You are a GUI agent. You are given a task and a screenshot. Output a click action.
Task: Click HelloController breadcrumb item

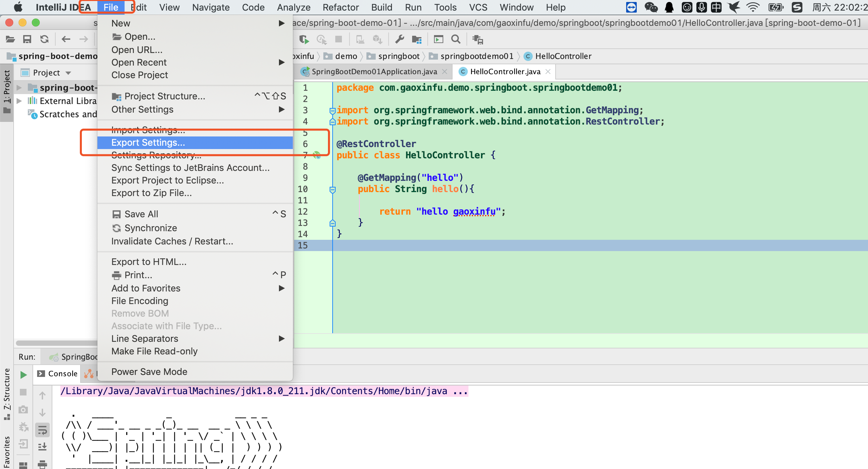click(563, 56)
